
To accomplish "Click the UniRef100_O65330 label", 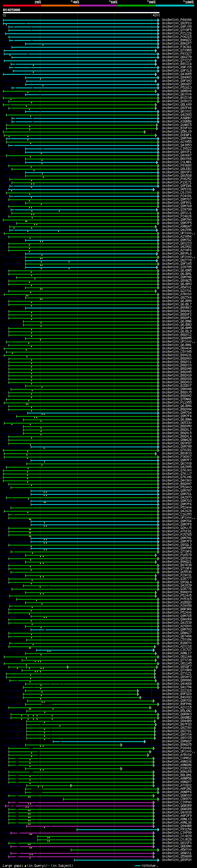I will tap(176, 423).
